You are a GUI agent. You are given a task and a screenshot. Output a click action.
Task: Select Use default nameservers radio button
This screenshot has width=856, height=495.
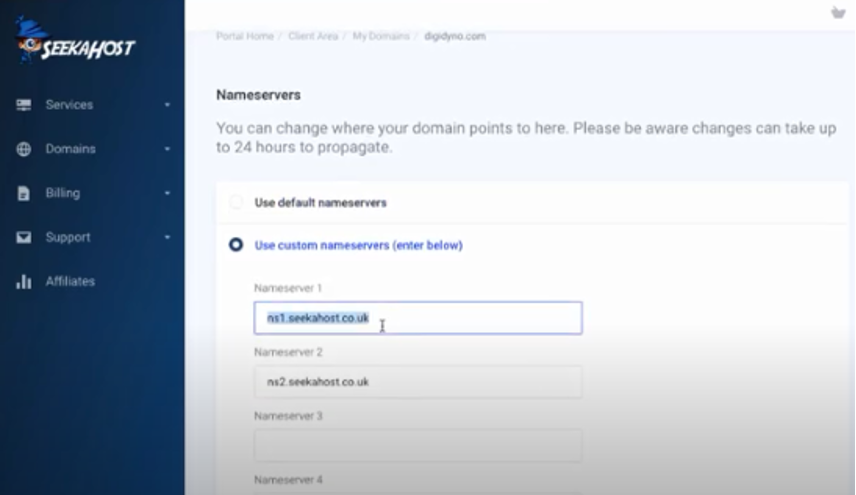[236, 202]
